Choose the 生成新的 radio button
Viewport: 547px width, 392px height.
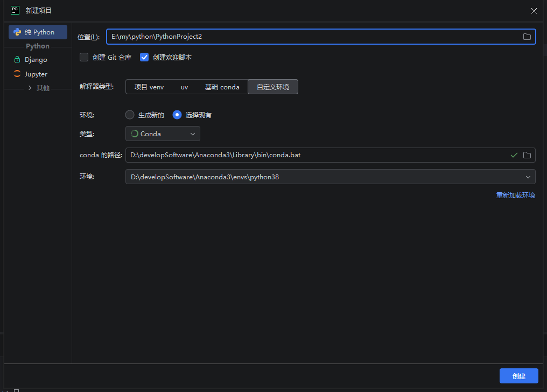[x=130, y=115]
